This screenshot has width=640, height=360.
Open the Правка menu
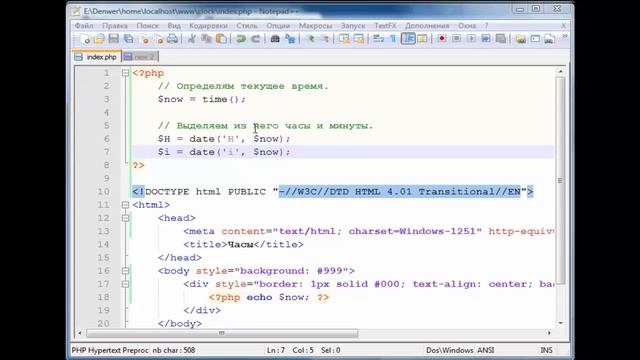pos(115,26)
